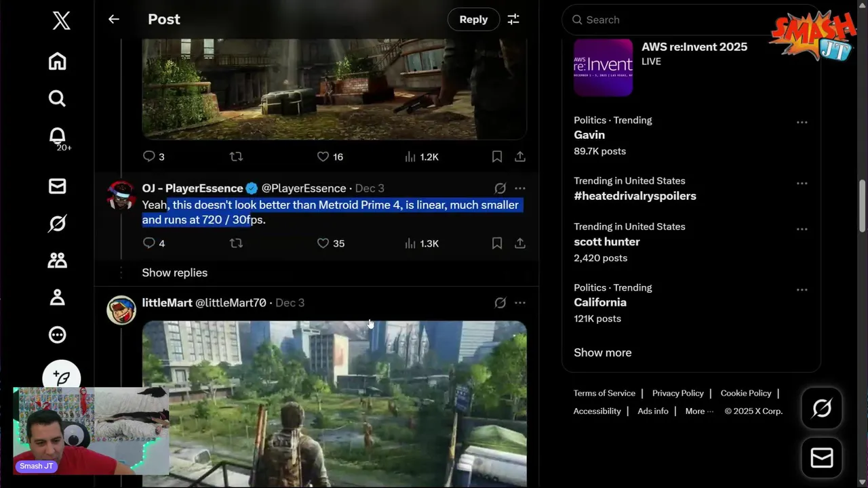Like the post with 16 likes

(x=323, y=157)
